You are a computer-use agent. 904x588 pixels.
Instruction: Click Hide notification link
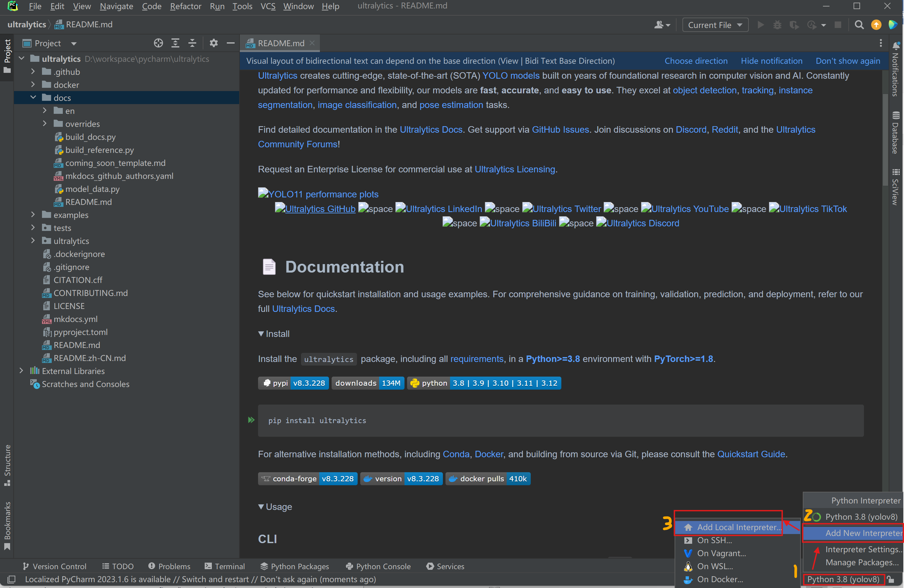[772, 61]
